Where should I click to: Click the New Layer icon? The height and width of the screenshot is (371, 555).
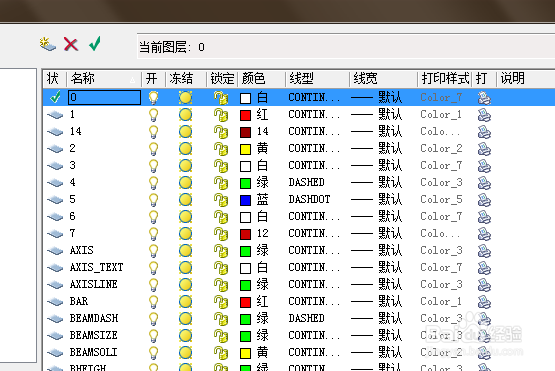pos(47,44)
